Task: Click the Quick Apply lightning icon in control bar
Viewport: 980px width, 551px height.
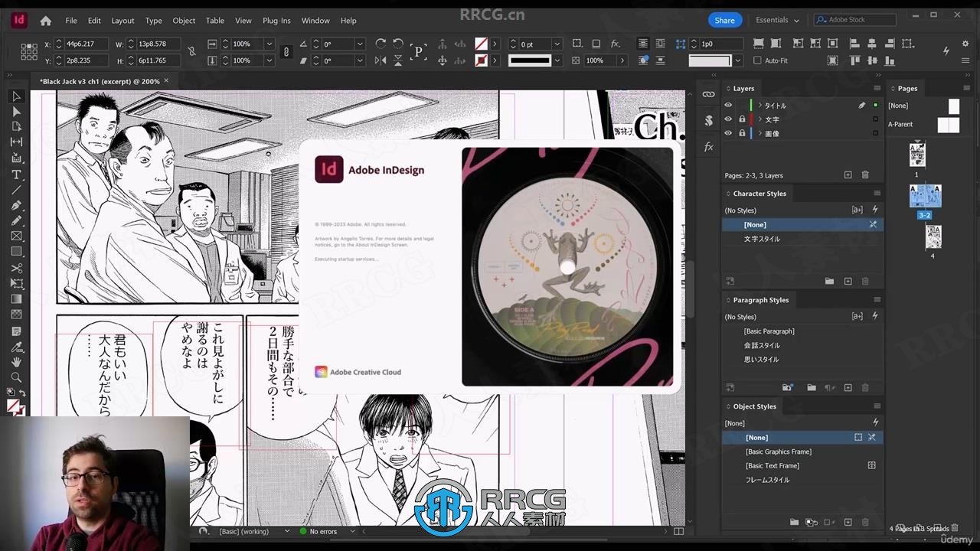Action: [946, 51]
